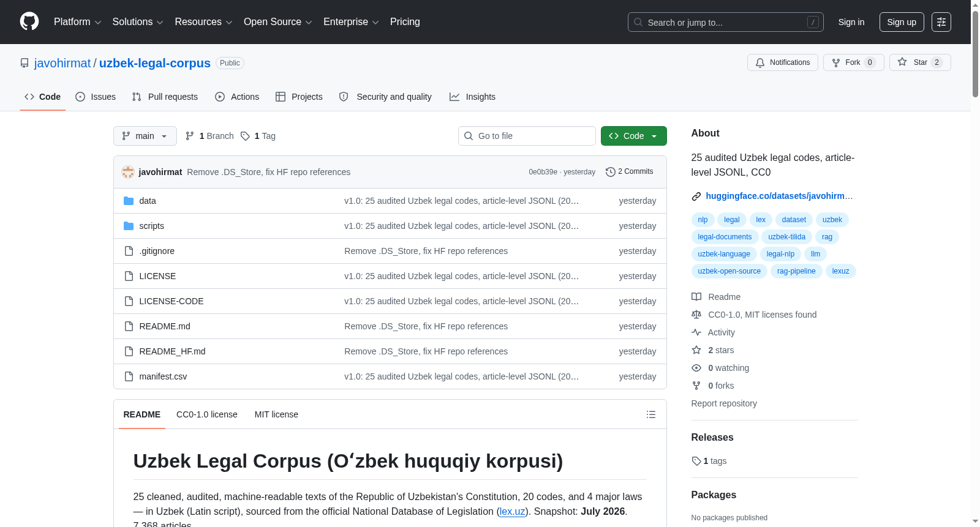Toggle Notifications for this repository
The height and width of the screenshot is (527, 980).
[783, 62]
